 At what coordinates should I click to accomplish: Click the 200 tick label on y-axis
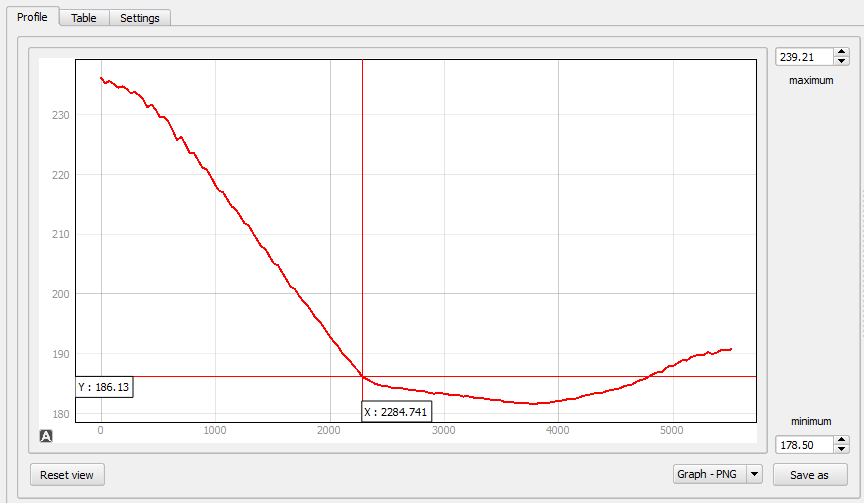click(x=62, y=294)
